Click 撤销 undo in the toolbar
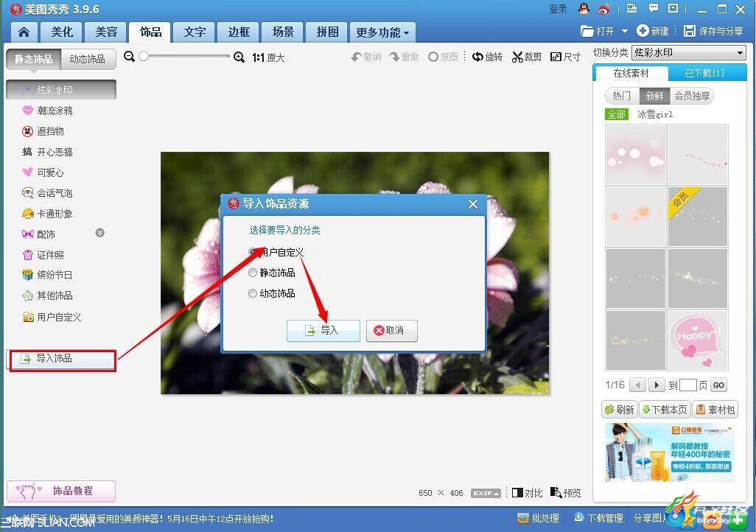Viewport: 756px width, 532px height. (366, 57)
